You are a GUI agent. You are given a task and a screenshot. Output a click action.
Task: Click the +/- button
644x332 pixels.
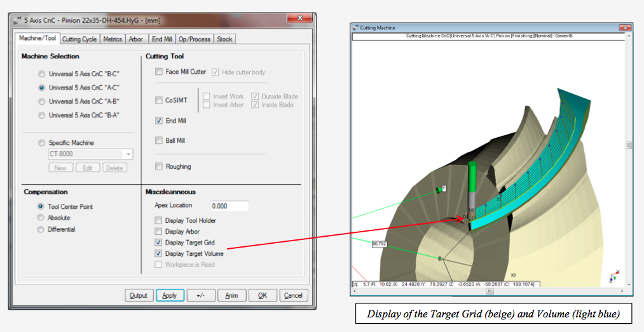pyautogui.click(x=201, y=296)
